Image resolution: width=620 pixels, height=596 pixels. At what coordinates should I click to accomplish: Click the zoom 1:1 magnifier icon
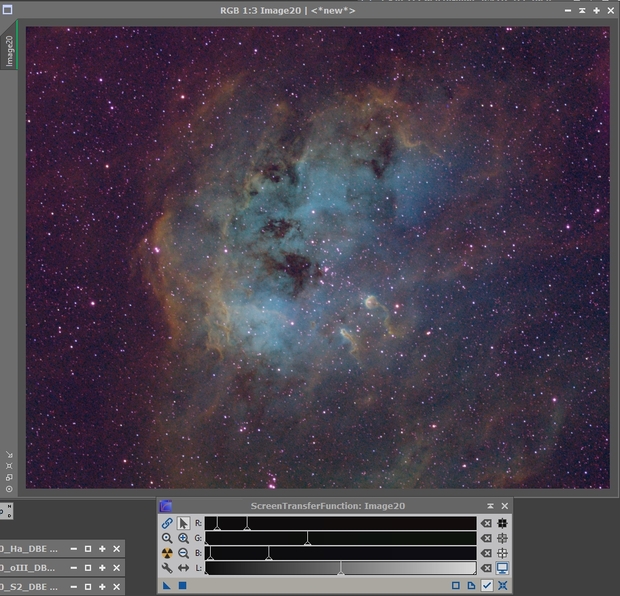pyautogui.click(x=167, y=538)
